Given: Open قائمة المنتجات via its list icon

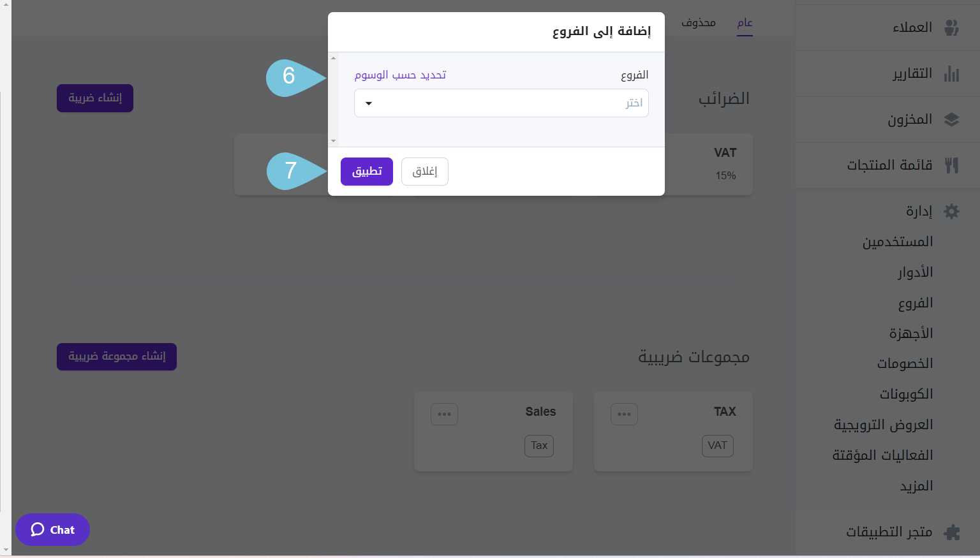Looking at the screenshot, I should [952, 165].
